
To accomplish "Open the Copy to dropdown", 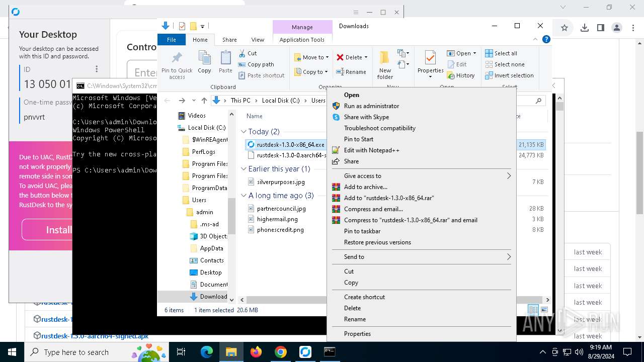I will tap(311, 72).
